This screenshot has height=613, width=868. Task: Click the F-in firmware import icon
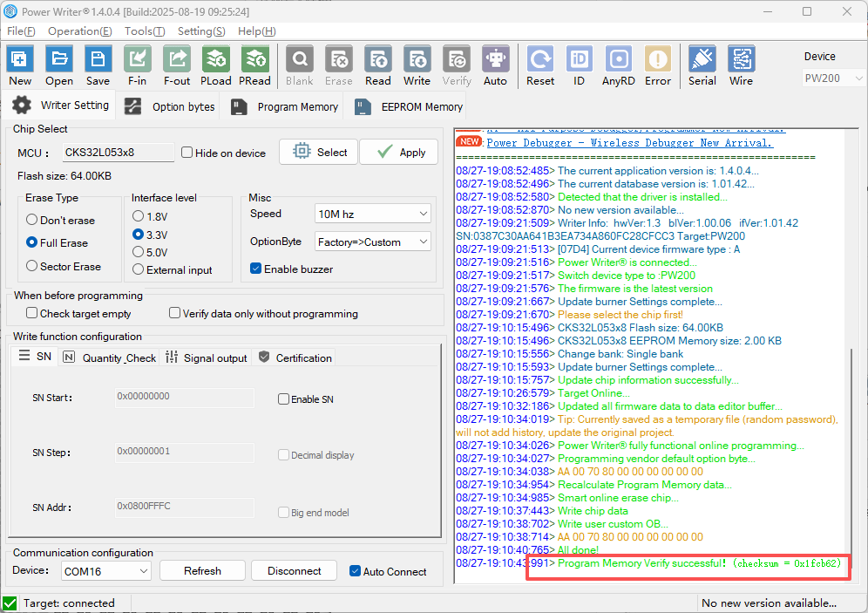click(138, 59)
